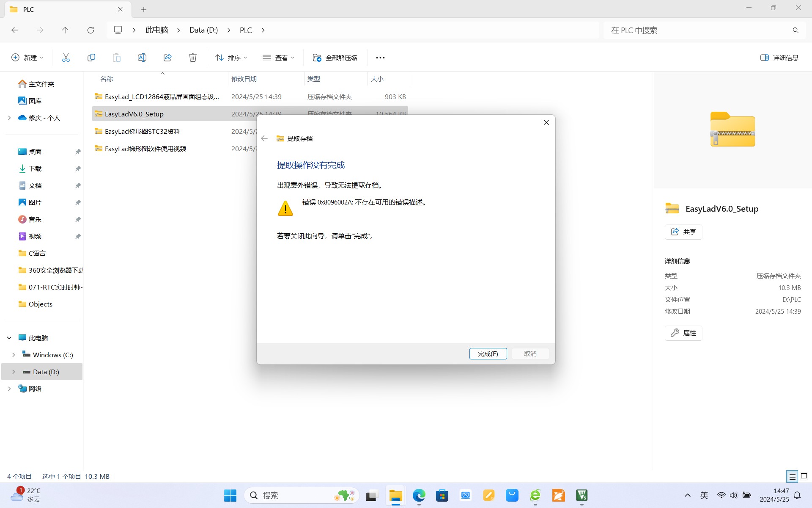Image resolution: width=812 pixels, height=508 pixels.
Task: Click the Paste clipboard icon
Action: click(x=117, y=58)
